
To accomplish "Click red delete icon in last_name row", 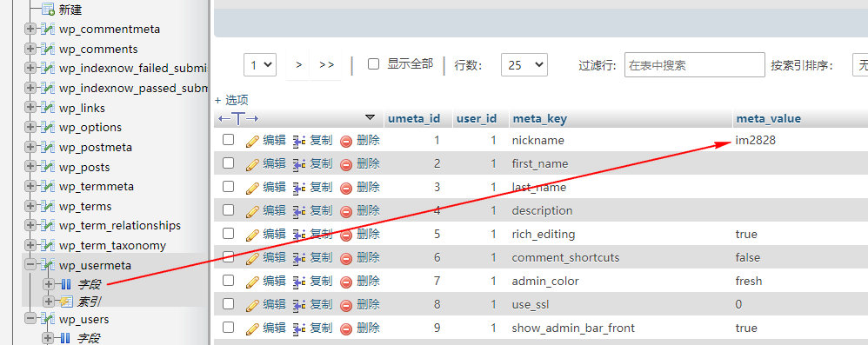I will [346, 188].
